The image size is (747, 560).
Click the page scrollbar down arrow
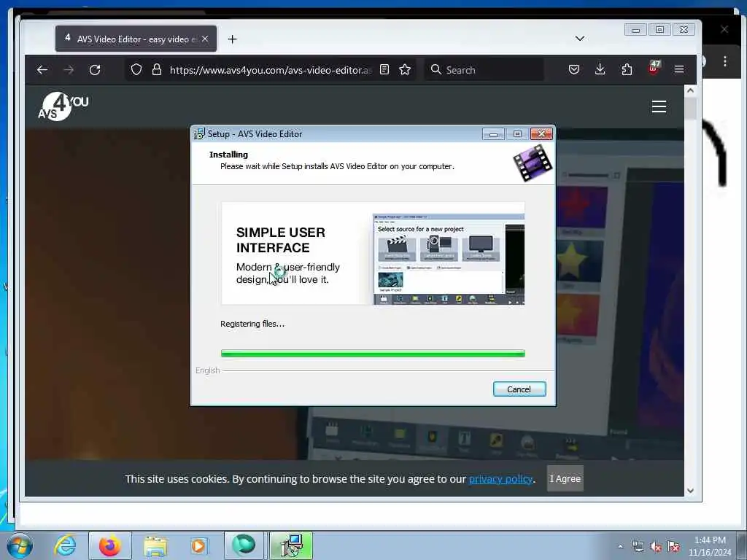click(690, 491)
